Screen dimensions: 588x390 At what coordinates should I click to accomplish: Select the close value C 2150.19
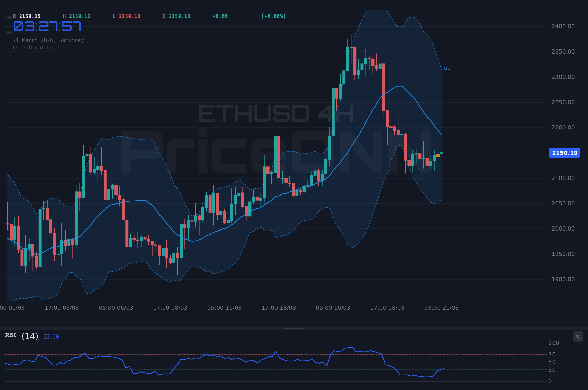click(x=176, y=16)
